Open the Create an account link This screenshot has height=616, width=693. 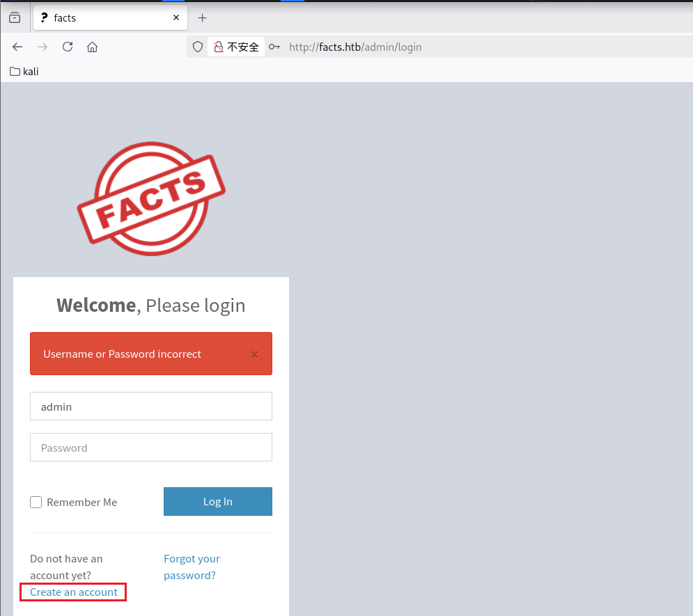(x=74, y=592)
